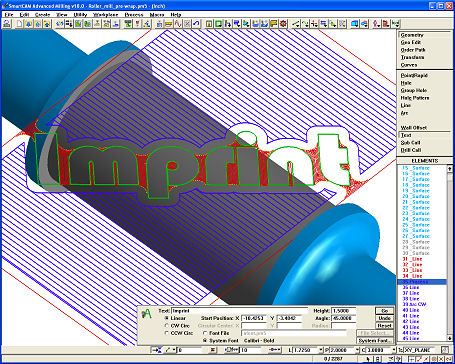Click the red gear toolbar icon
Image resolution: width=455 pixels, height=364 pixels.
coord(283,24)
